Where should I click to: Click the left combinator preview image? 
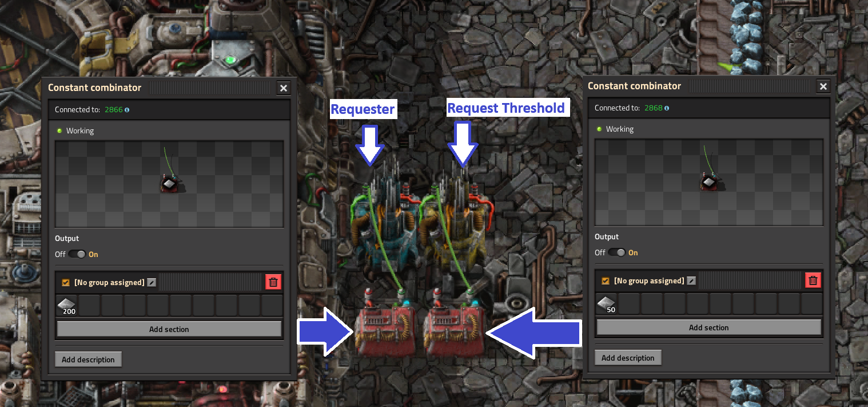(x=169, y=184)
